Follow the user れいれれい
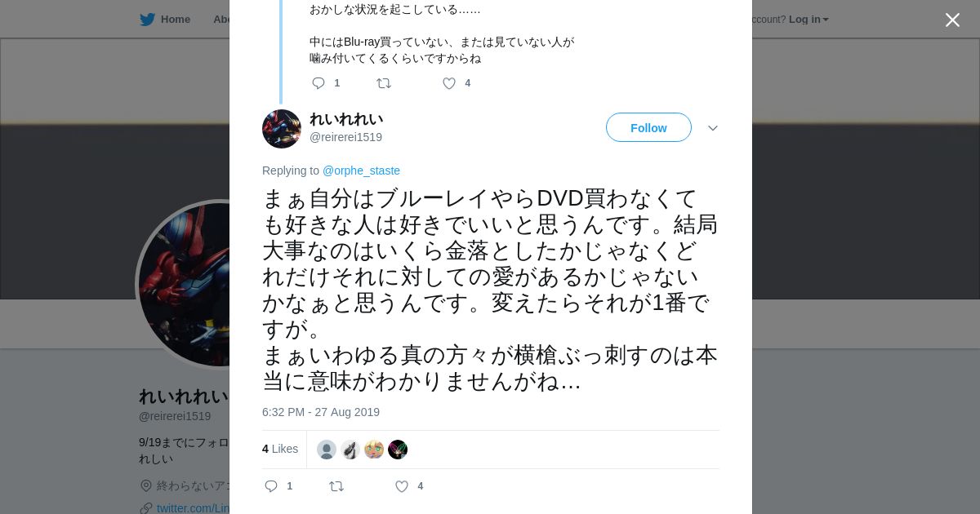The image size is (980, 514). (648, 127)
